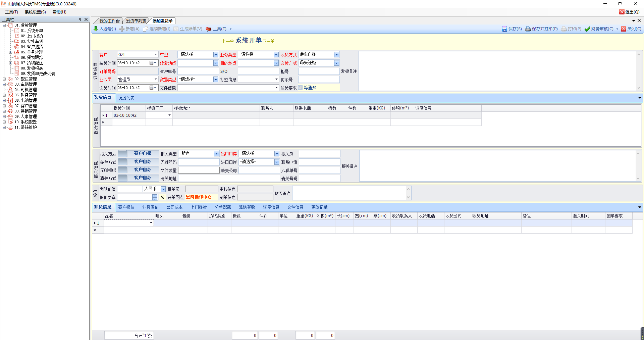
Task: Click the 工具(T) toolbar icon
Action: tap(209, 29)
